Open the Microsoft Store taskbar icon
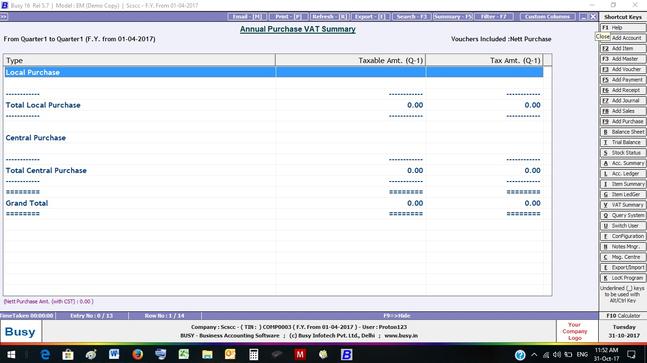 (68, 354)
